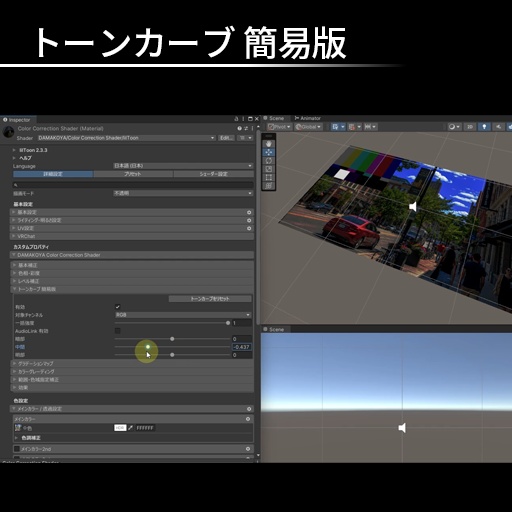The width and height of the screenshot is (512, 512).
Task: Switch to the Inspector tab
Action: click(x=17, y=120)
